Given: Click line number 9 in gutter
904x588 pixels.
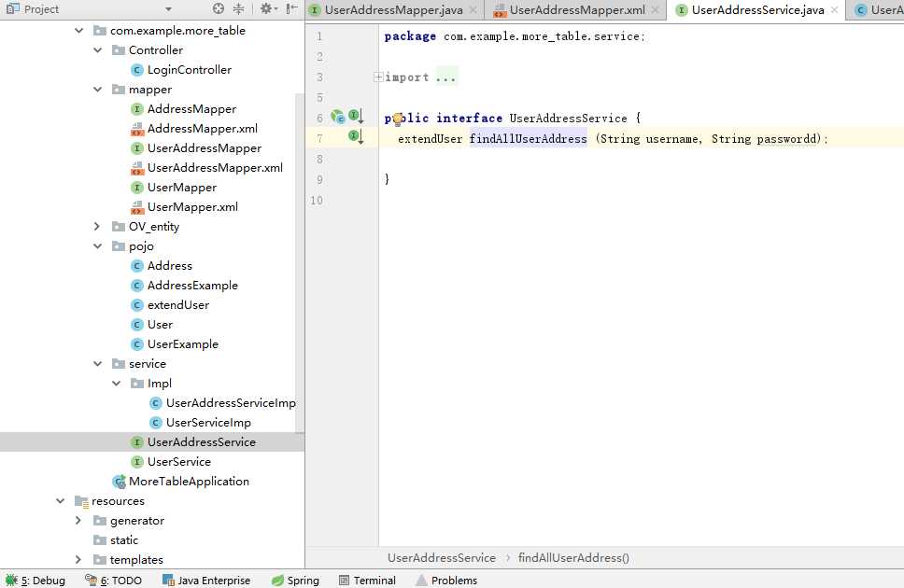Looking at the screenshot, I should (319, 179).
